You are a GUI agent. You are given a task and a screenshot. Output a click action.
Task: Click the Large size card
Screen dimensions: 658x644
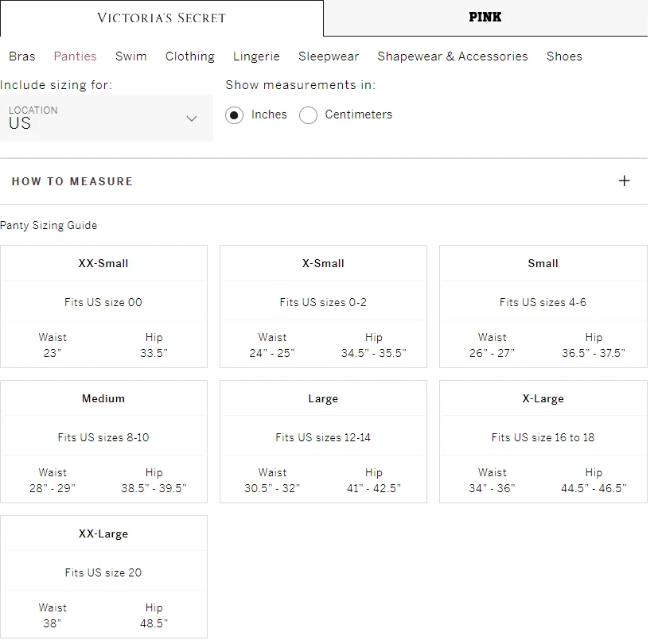click(323, 441)
